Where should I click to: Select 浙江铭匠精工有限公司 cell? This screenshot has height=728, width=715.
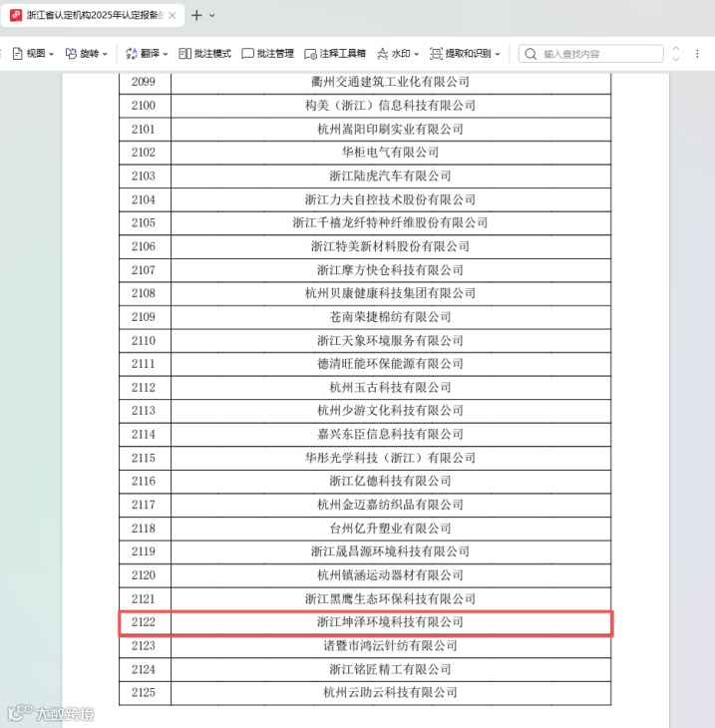tap(391, 670)
